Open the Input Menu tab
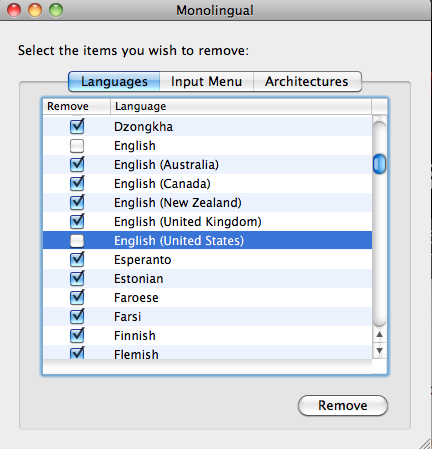The width and height of the screenshot is (432, 449). tap(207, 81)
